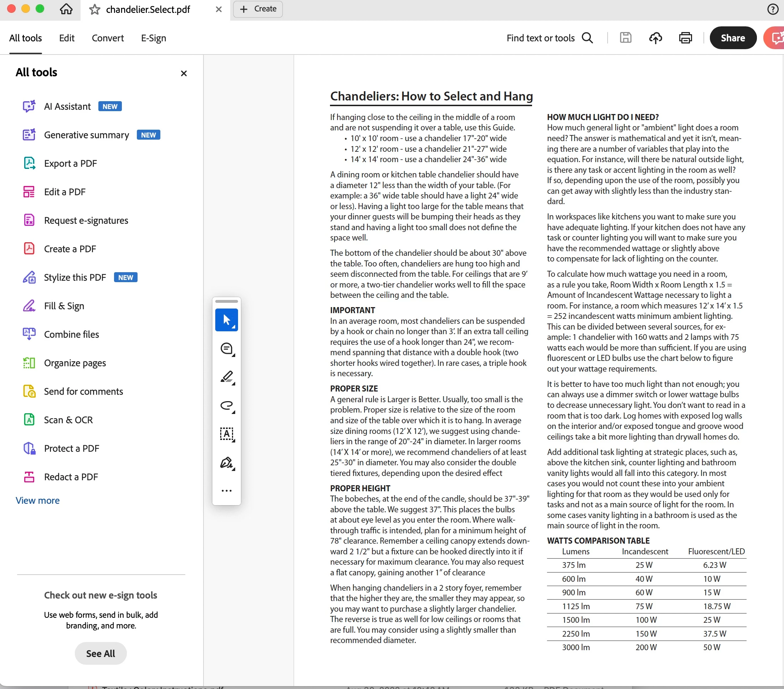Expand tools list with View more

37,500
